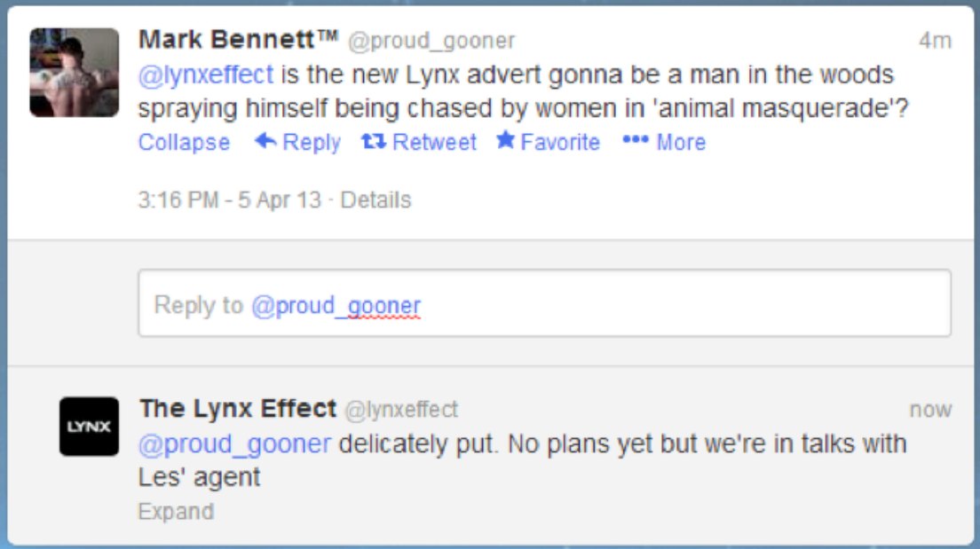Click the reply arrow icon

pos(265,141)
